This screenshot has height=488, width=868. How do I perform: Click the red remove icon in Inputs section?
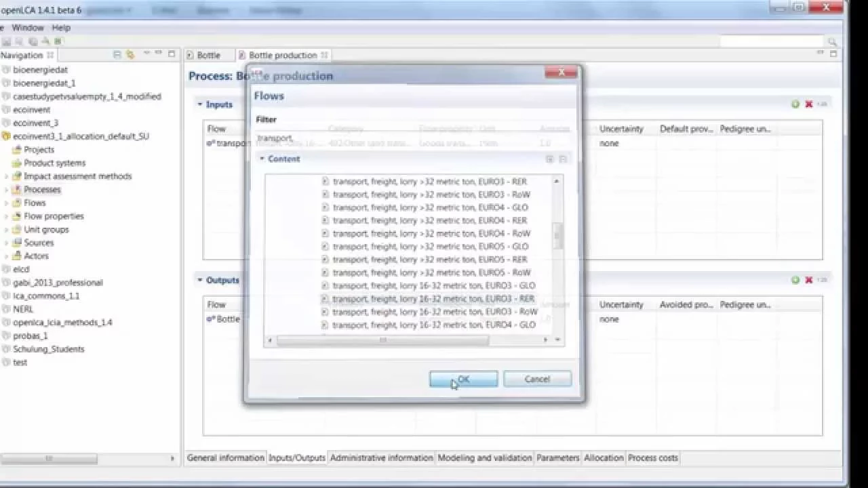coord(808,104)
